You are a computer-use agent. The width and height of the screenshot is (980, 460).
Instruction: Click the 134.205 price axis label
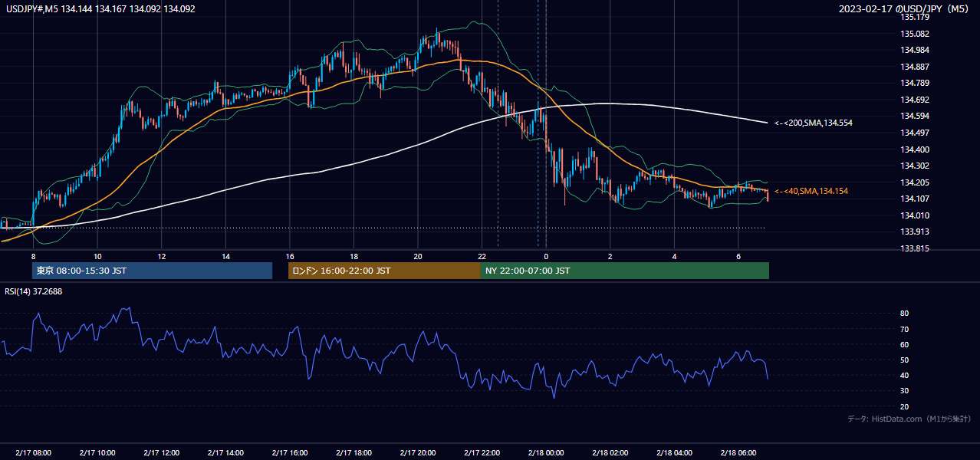point(915,182)
